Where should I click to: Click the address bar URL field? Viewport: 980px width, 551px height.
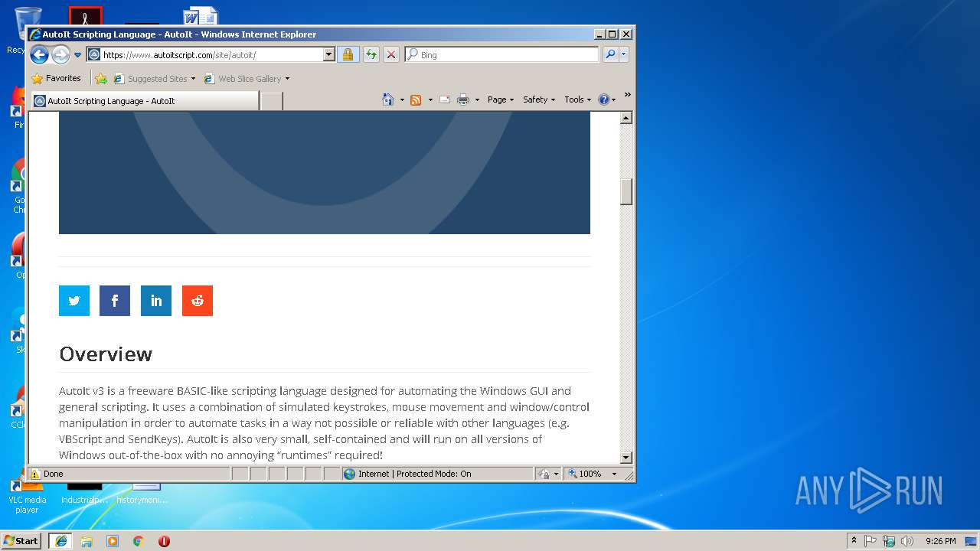click(204, 55)
